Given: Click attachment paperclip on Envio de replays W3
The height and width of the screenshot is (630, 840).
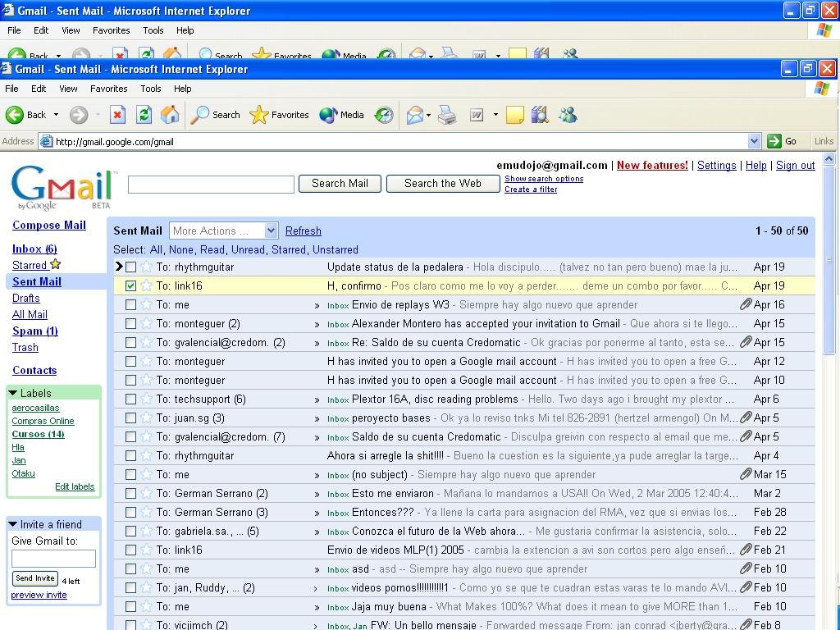Looking at the screenshot, I should [x=746, y=304].
